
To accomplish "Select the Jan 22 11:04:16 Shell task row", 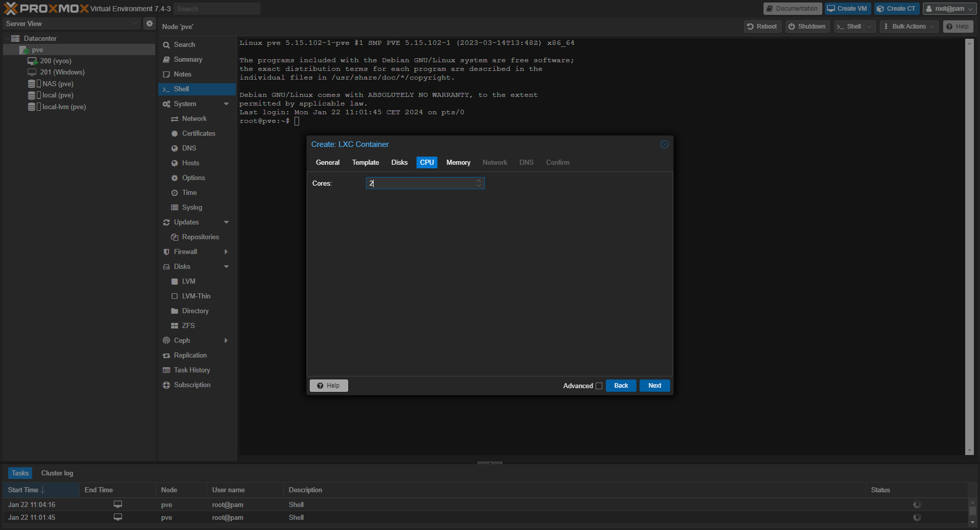I will (x=485, y=504).
